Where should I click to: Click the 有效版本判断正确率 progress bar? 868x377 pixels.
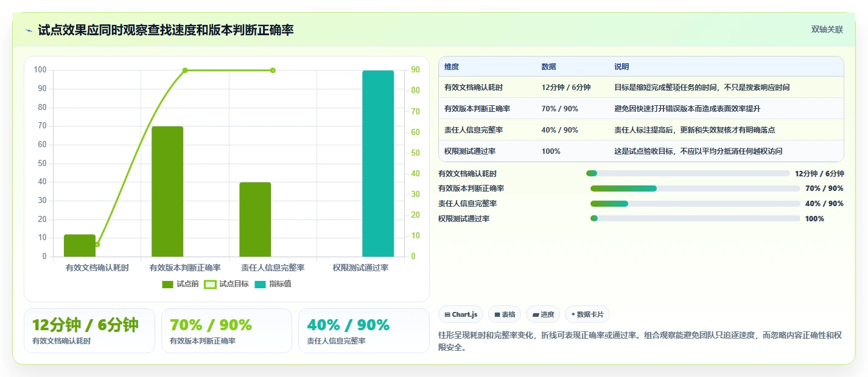[x=695, y=188]
